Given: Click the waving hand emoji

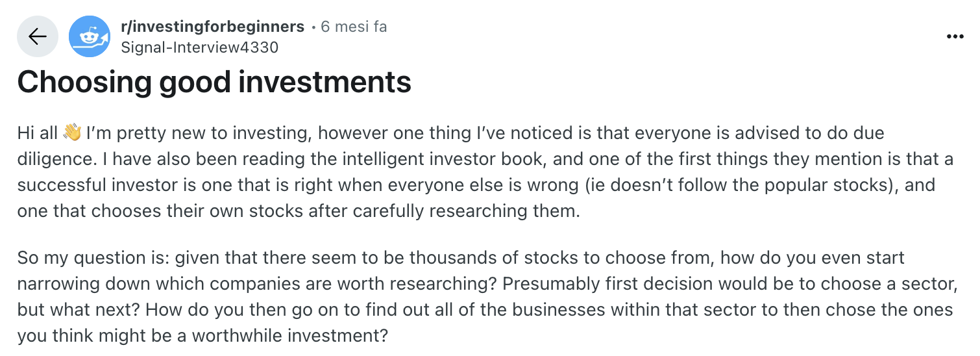Looking at the screenshot, I should pyautogui.click(x=72, y=133).
